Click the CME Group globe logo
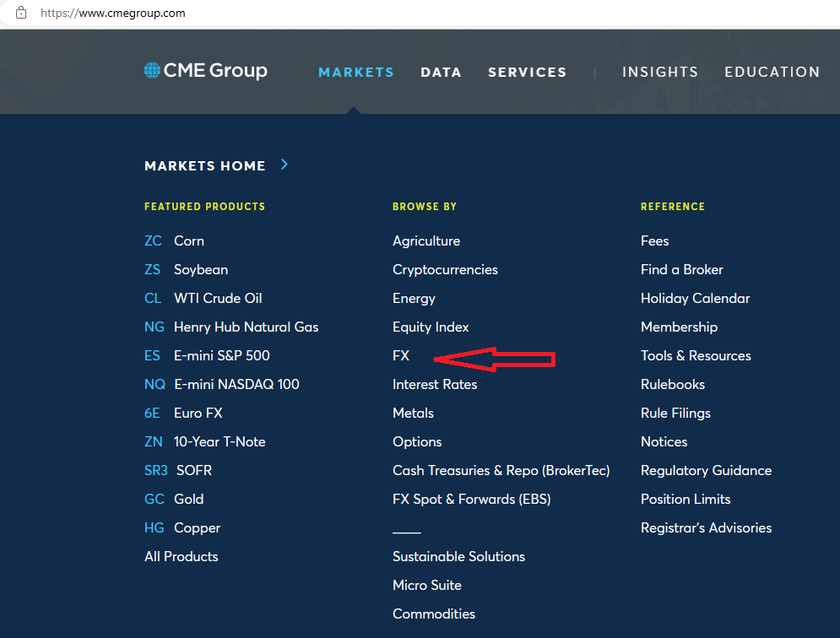This screenshot has height=638, width=840. (x=152, y=70)
